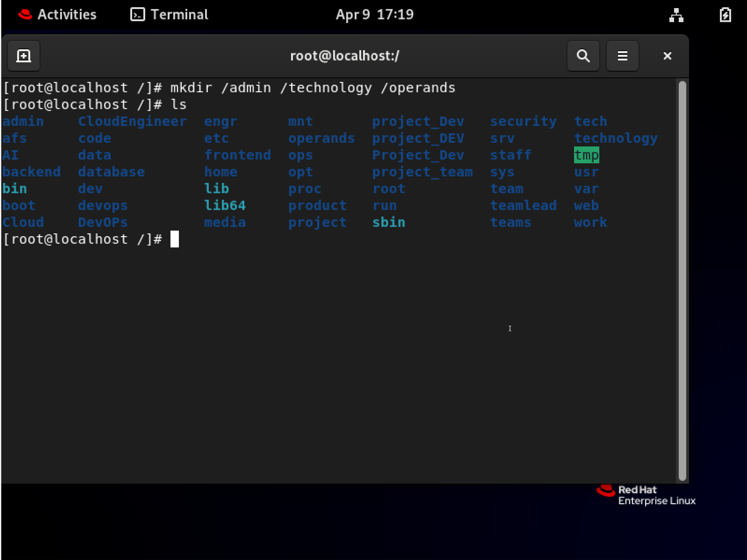This screenshot has height=560, width=747.
Task: Click the 'tech' directory name
Action: (591, 122)
